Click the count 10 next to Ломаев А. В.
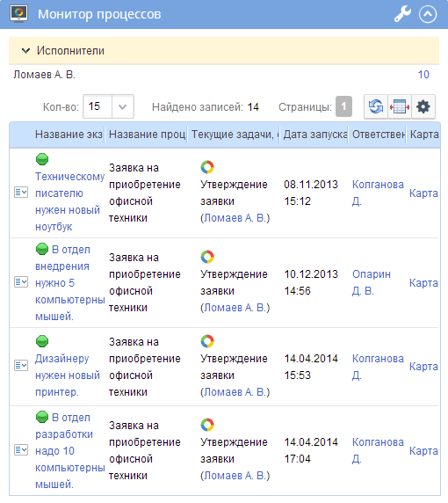 coord(423,75)
